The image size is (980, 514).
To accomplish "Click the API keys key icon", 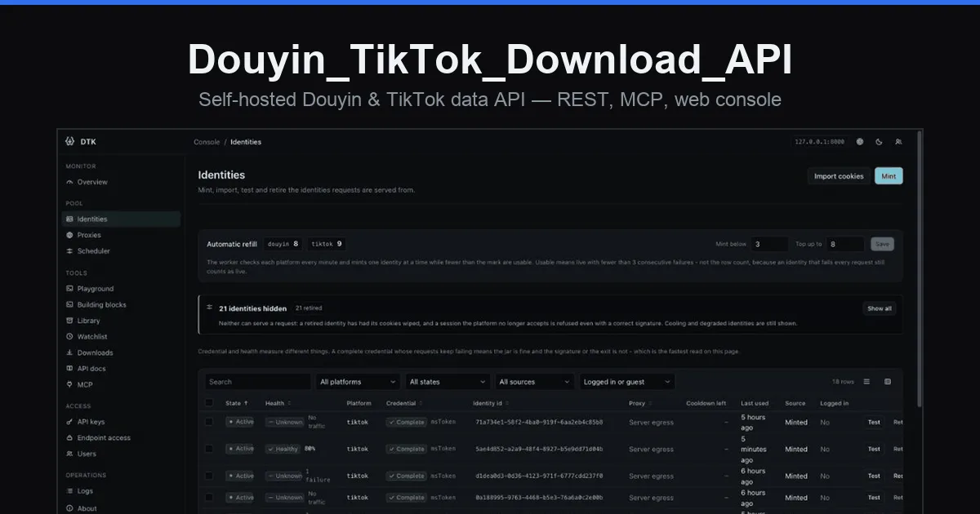I will (69, 422).
